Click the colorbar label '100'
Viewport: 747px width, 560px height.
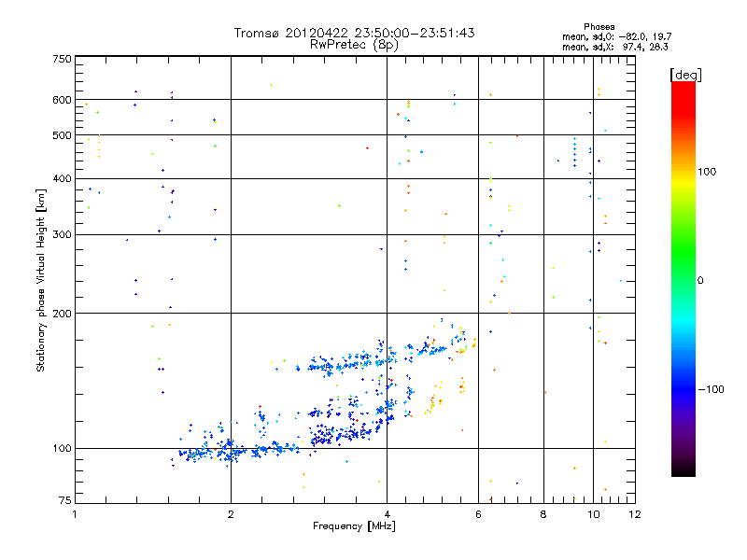tap(707, 172)
